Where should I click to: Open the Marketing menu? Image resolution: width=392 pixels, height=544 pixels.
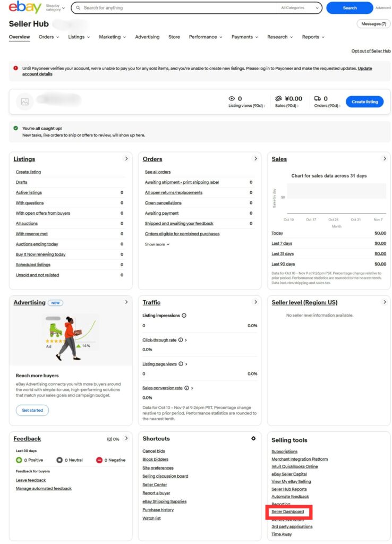click(x=112, y=37)
